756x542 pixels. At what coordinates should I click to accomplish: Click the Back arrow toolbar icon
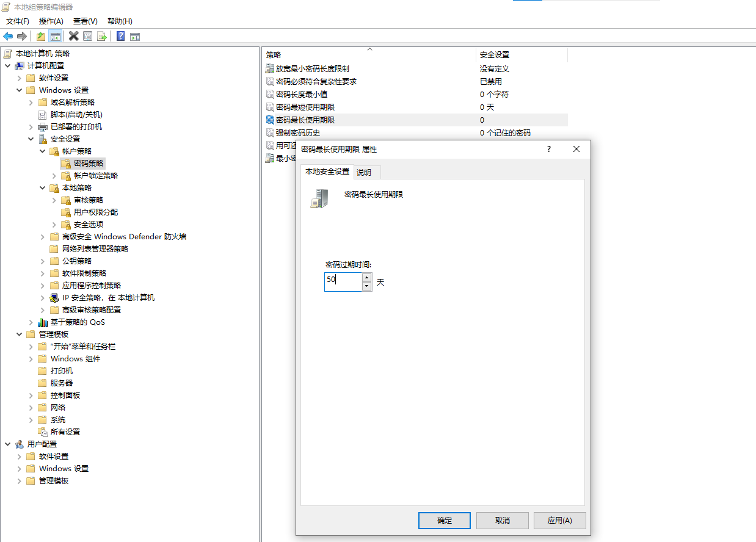8,36
